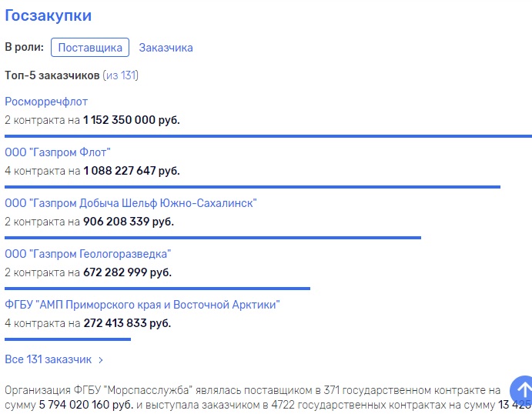Click the shortest bar under АМП Приморского края
The width and height of the screenshot is (532, 414).
coord(68,339)
